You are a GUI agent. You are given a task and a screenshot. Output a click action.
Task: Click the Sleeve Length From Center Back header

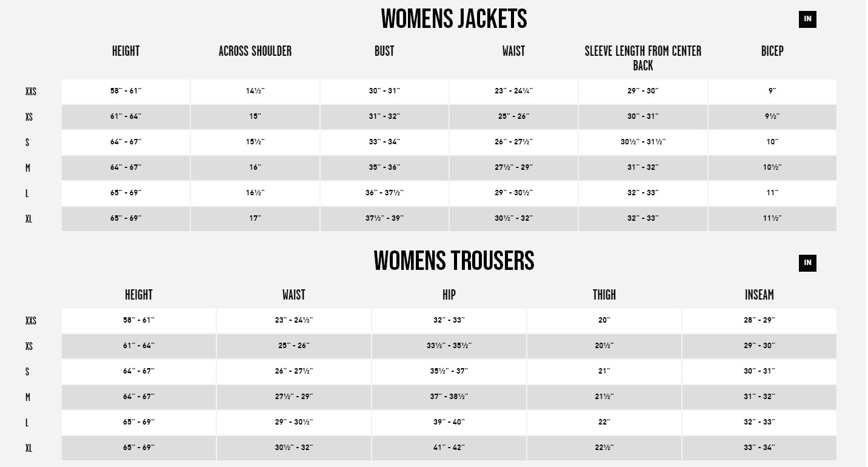(x=643, y=58)
